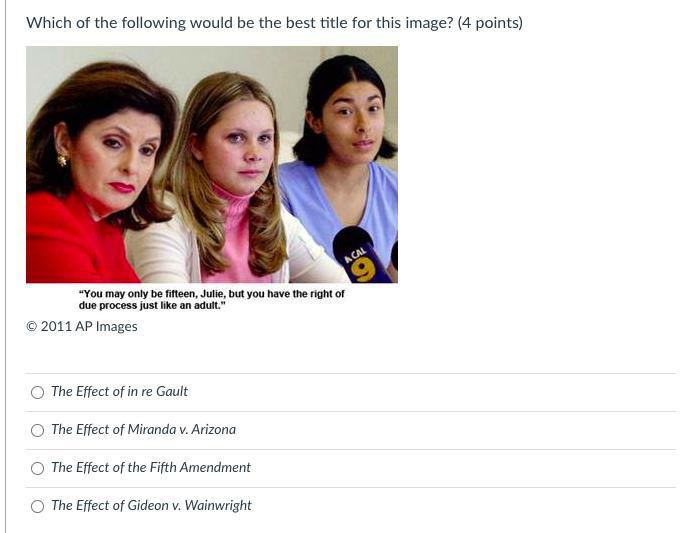The height and width of the screenshot is (533, 692).
Task: Click the 'The Effect of the Fifth Amendment' label
Action: pos(151,467)
